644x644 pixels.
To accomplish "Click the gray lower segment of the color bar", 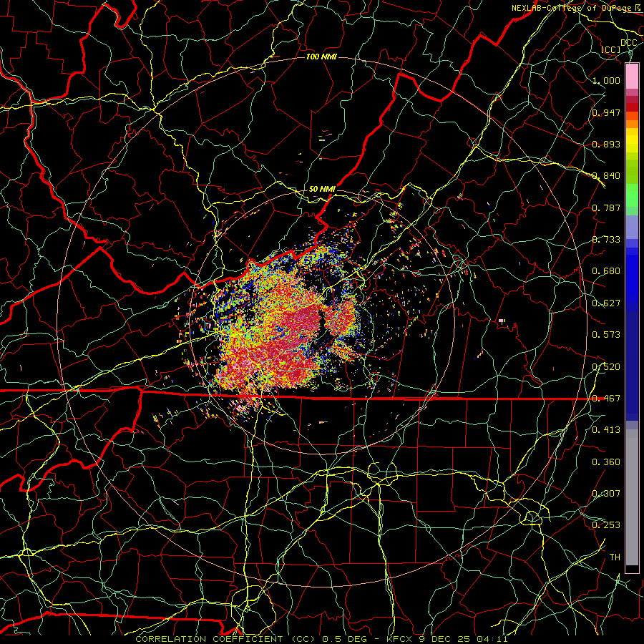I will click(x=632, y=497).
